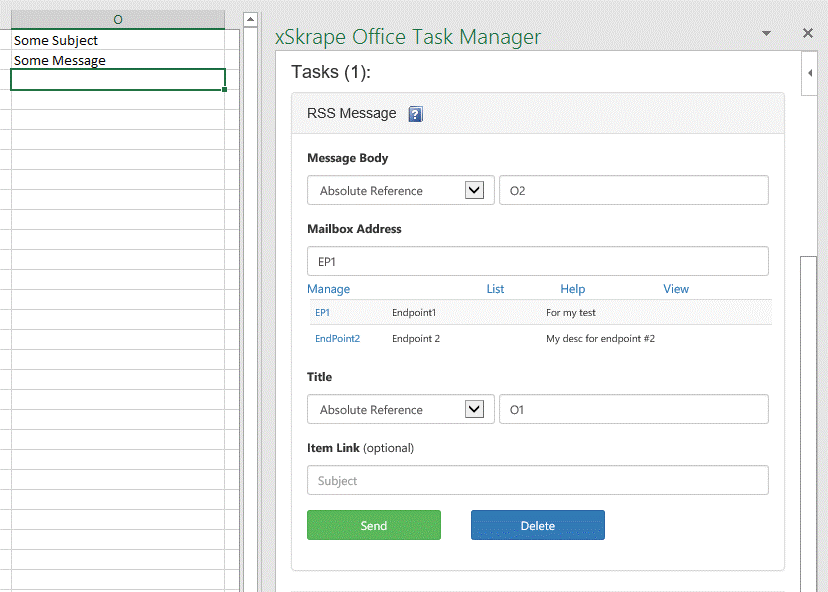This screenshot has width=828, height=592.
Task: Click the Mailbox Address field containing EP1
Action: pyautogui.click(x=538, y=261)
